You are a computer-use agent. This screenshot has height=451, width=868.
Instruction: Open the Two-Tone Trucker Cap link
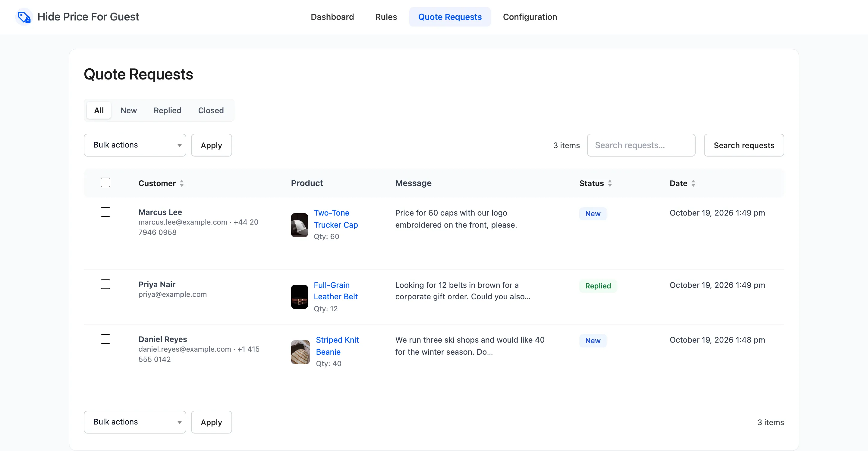tap(336, 219)
